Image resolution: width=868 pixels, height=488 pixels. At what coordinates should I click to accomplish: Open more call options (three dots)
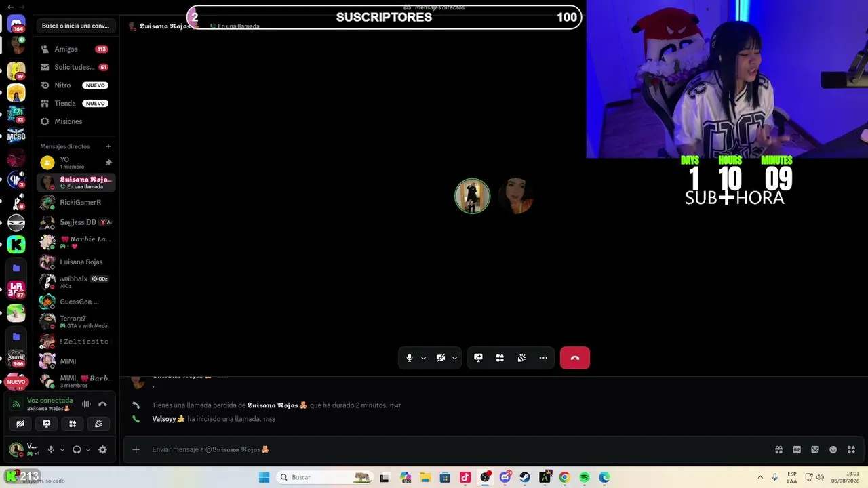(x=543, y=358)
